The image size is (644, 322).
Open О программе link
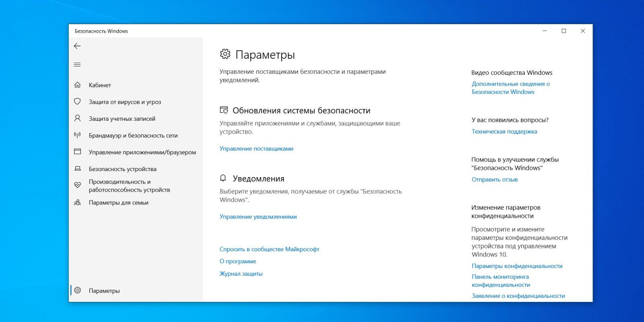pos(237,261)
